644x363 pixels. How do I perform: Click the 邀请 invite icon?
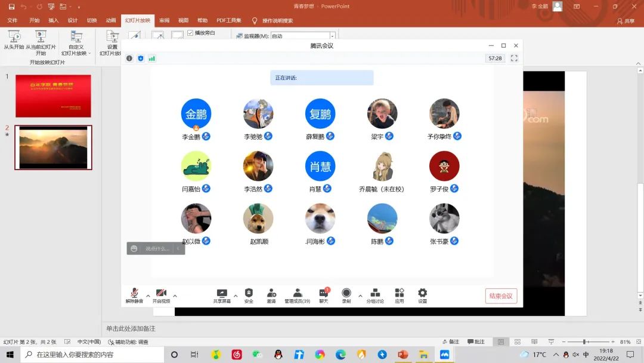click(x=271, y=295)
